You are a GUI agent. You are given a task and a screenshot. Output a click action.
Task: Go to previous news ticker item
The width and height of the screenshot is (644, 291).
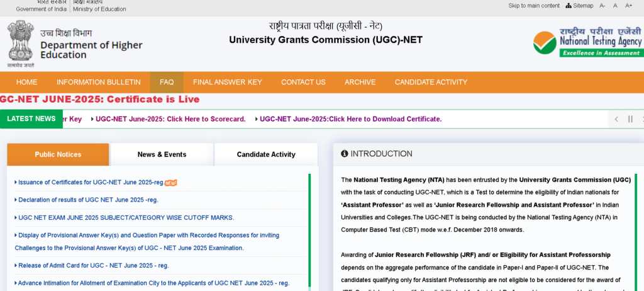[x=616, y=120]
